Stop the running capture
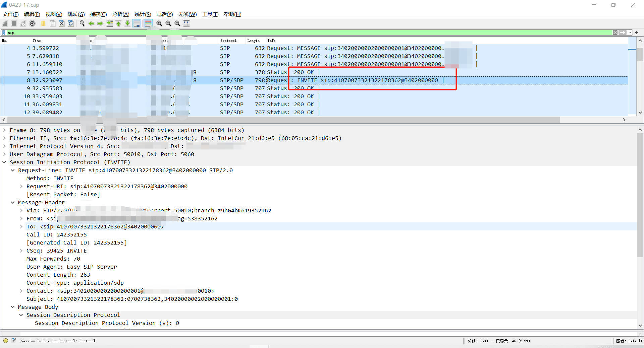The image size is (644, 348). [x=14, y=23]
